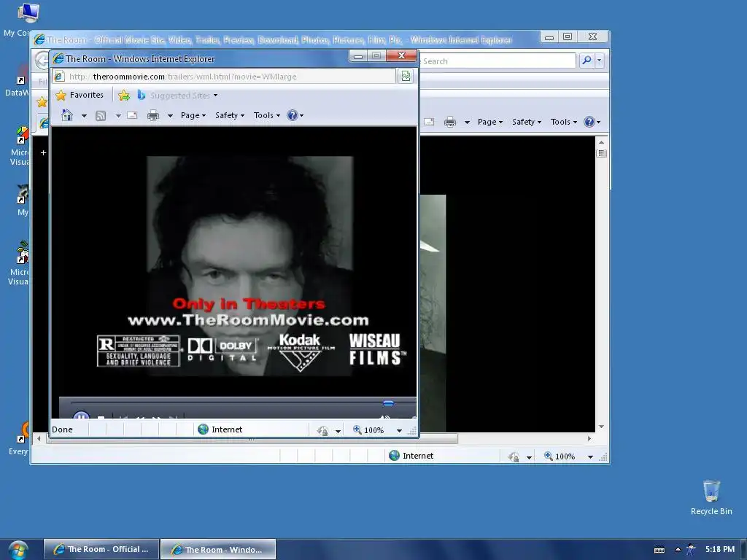Open the Safety menu in the back window
This screenshot has width=747, height=560.
point(527,122)
